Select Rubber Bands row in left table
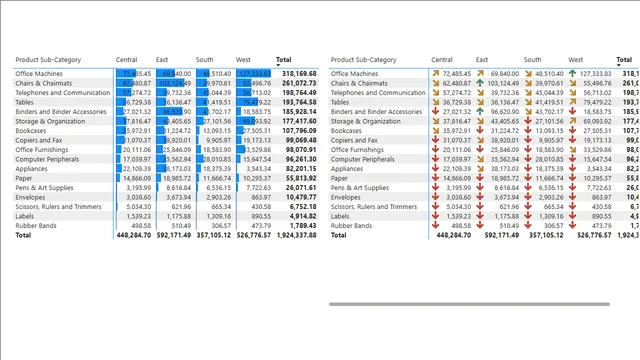 pyautogui.click(x=36, y=225)
